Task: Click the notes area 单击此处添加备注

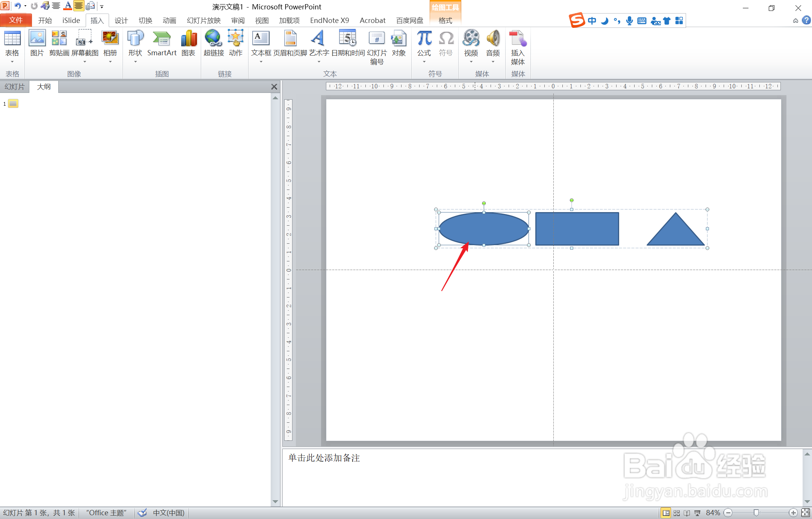Action: pos(324,458)
